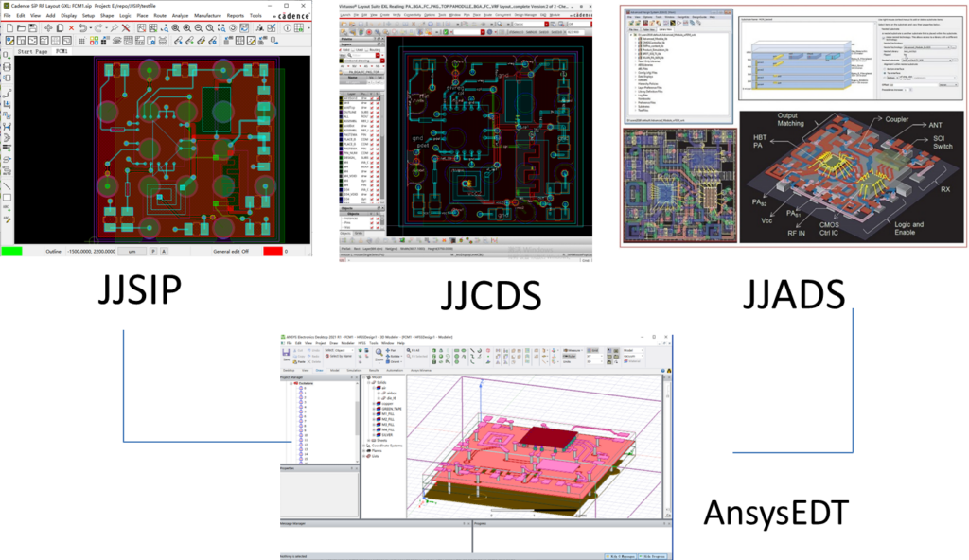
Task: Select M3_FILL item in Ansys model tree
Action: pos(387,425)
